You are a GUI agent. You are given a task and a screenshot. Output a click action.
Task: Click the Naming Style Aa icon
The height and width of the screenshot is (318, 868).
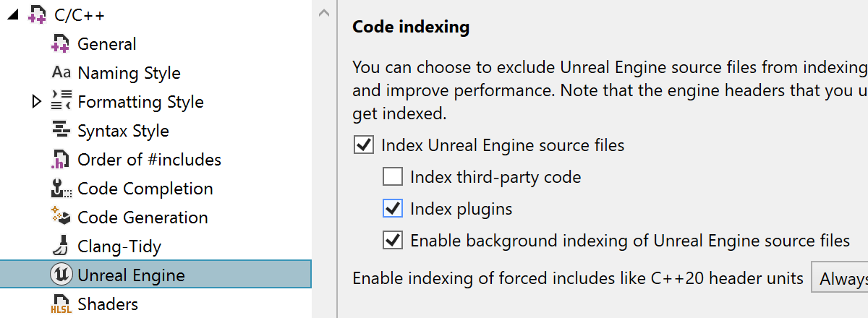click(61, 73)
